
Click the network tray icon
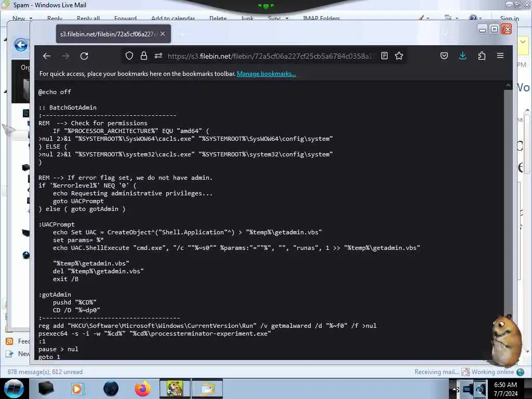(468, 389)
